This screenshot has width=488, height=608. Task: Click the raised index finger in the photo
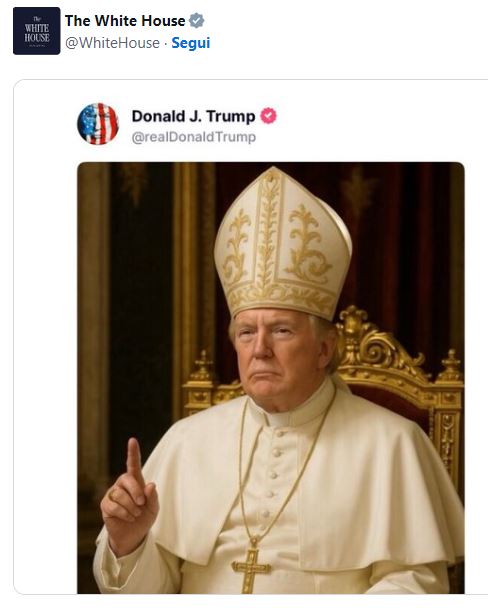pyautogui.click(x=135, y=462)
